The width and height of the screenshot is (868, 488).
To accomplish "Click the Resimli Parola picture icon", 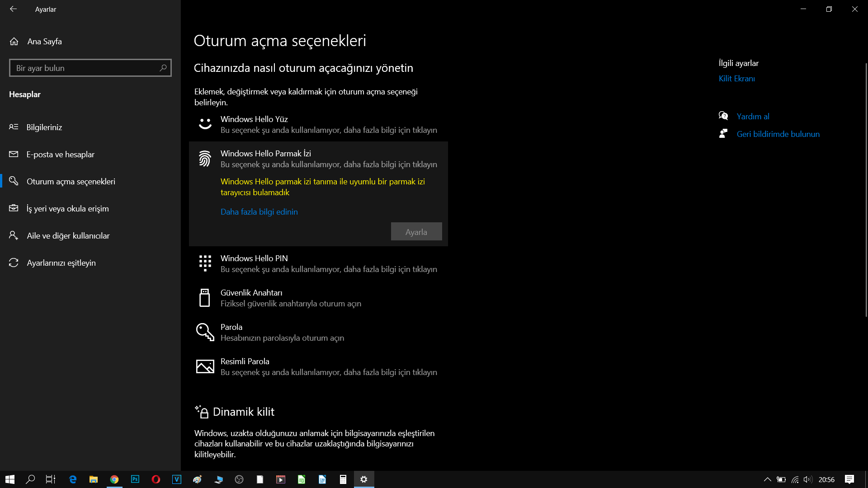I will pos(205,366).
